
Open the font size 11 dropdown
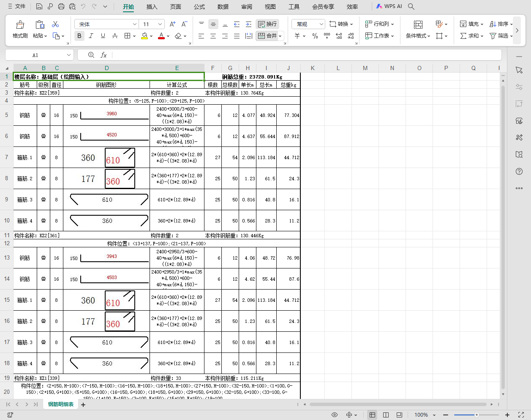click(x=160, y=24)
